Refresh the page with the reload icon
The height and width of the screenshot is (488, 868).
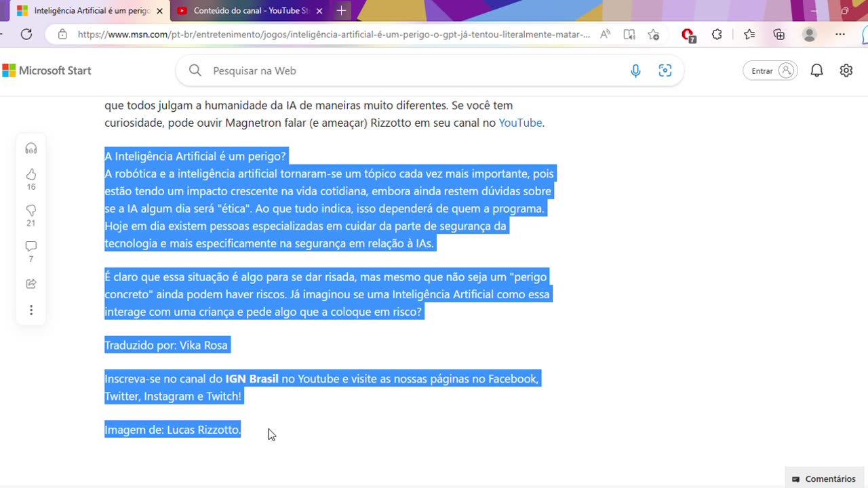[26, 35]
